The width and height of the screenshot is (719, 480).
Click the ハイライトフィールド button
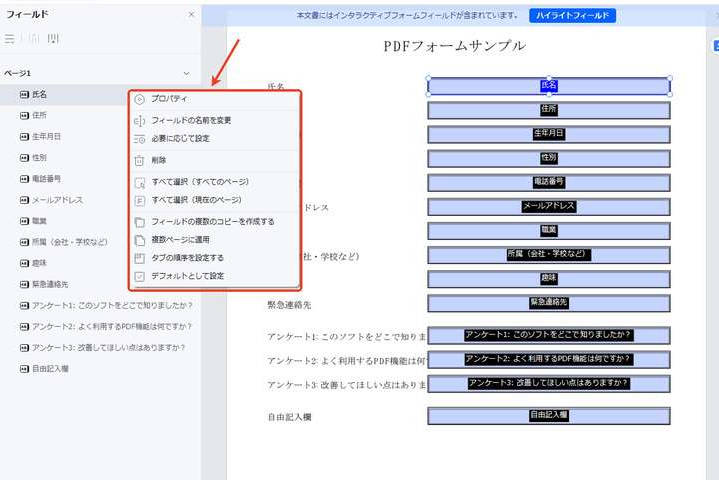coord(572,16)
